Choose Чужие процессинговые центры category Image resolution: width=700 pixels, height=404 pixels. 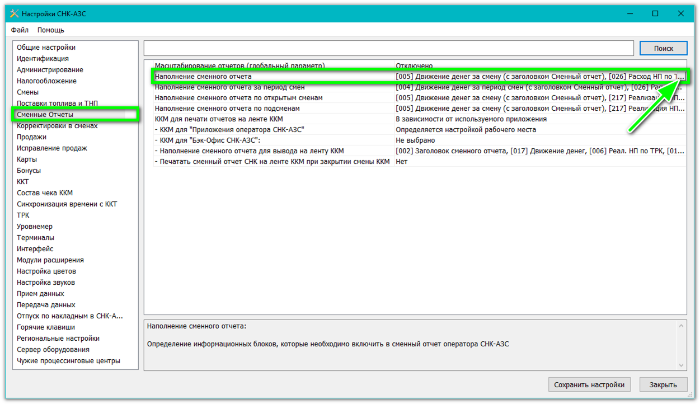tap(66, 360)
